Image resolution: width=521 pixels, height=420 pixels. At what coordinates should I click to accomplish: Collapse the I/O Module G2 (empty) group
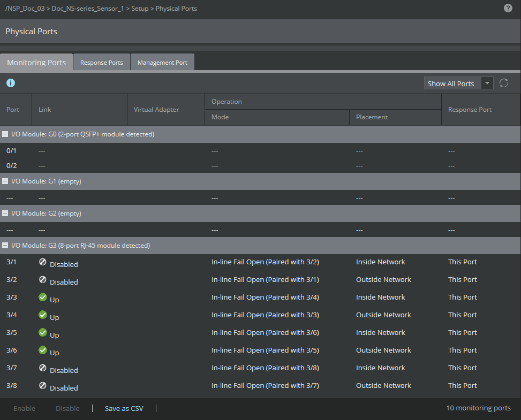5,213
